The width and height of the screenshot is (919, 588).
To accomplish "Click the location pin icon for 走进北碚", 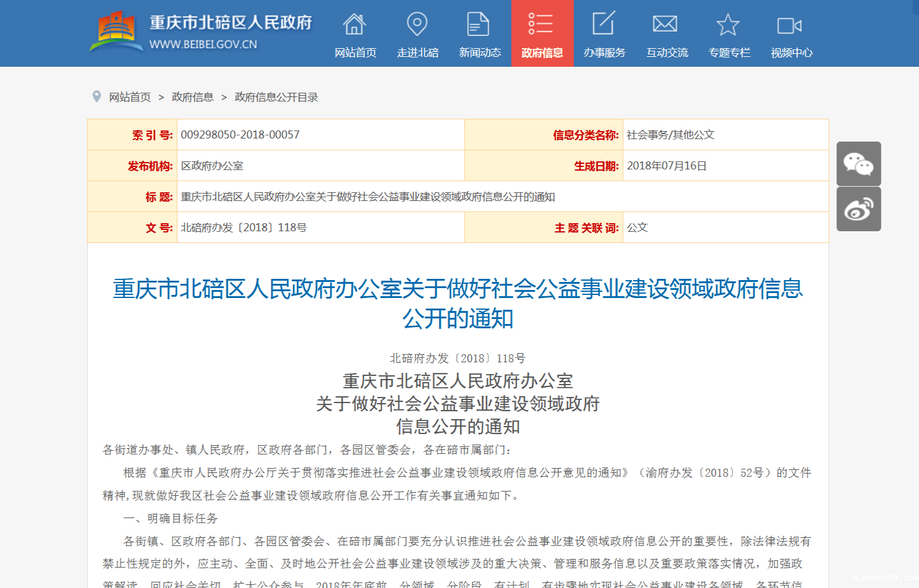I will [417, 25].
